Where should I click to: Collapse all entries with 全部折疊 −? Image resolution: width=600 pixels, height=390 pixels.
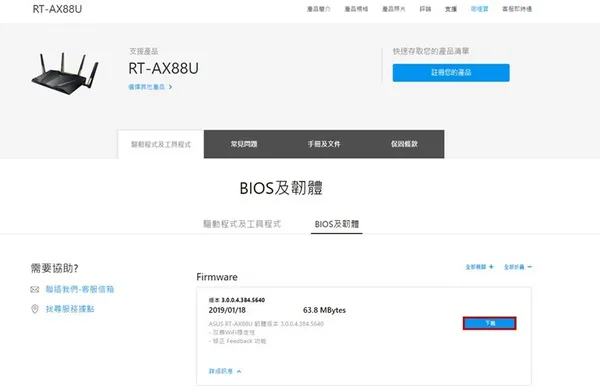pos(518,267)
